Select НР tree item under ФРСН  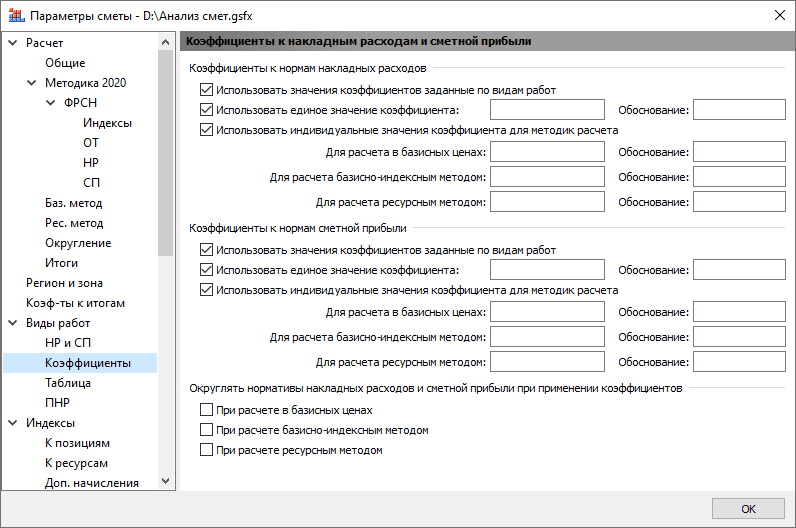coord(91,162)
